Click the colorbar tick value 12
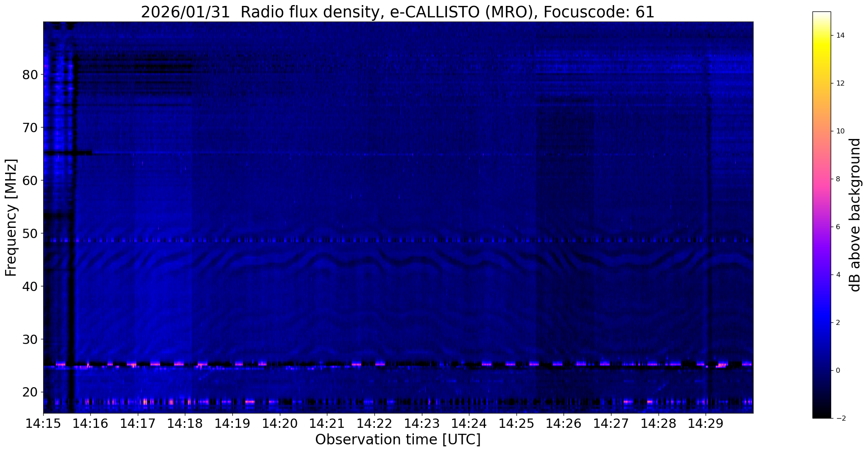 coord(840,83)
